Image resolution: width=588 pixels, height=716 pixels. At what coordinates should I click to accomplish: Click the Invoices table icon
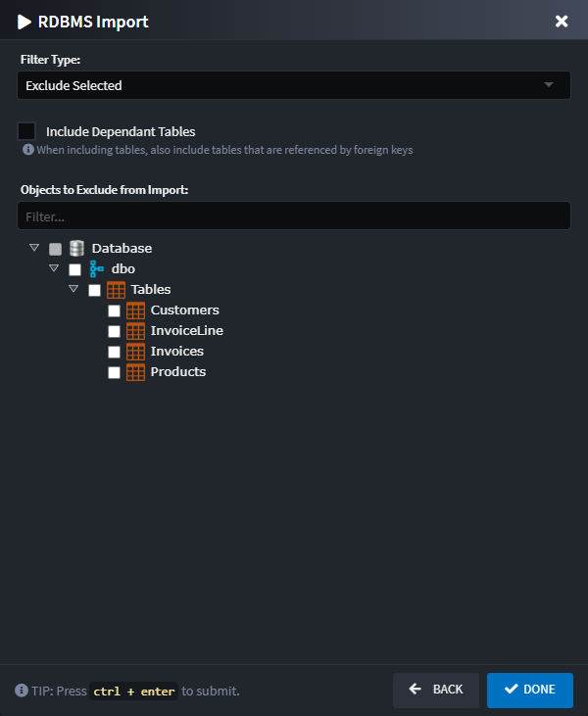point(135,352)
